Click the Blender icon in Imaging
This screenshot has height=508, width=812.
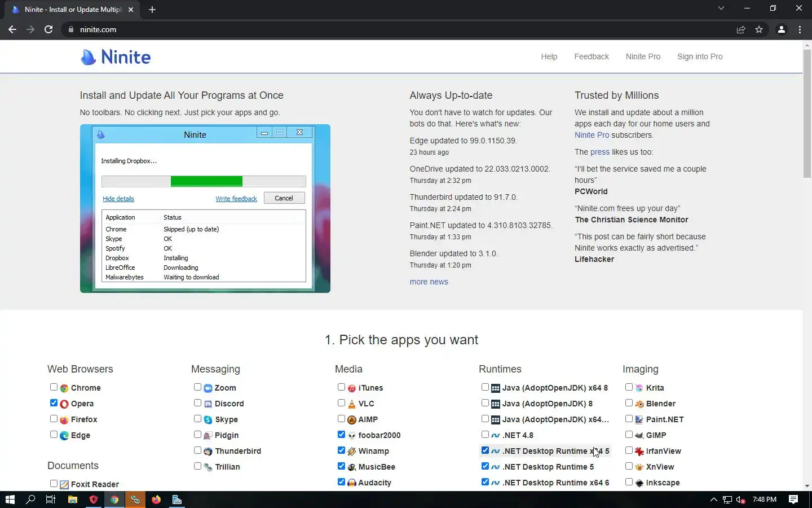pyautogui.click(x=639, y=404)
